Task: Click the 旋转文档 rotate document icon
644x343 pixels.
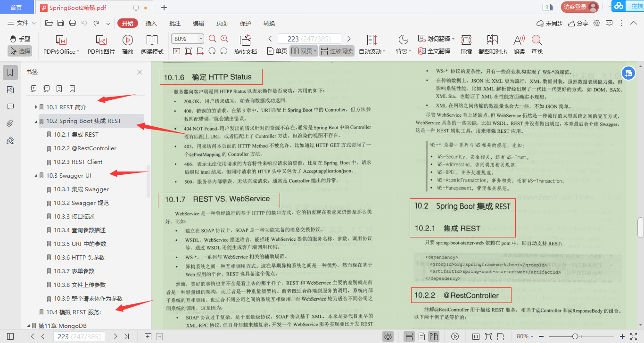Action: pyautogui.click(x=246, y=45)
